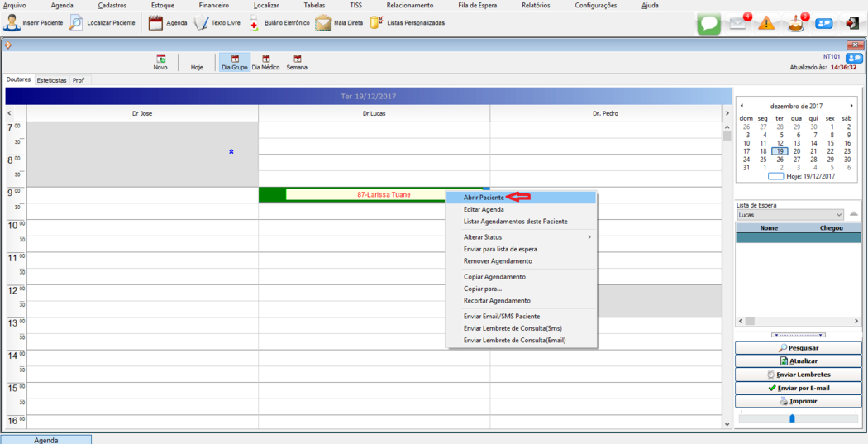868x444 pixels.
Task: Switch to the Esteticistas tab
Action: tap(51, 80)
